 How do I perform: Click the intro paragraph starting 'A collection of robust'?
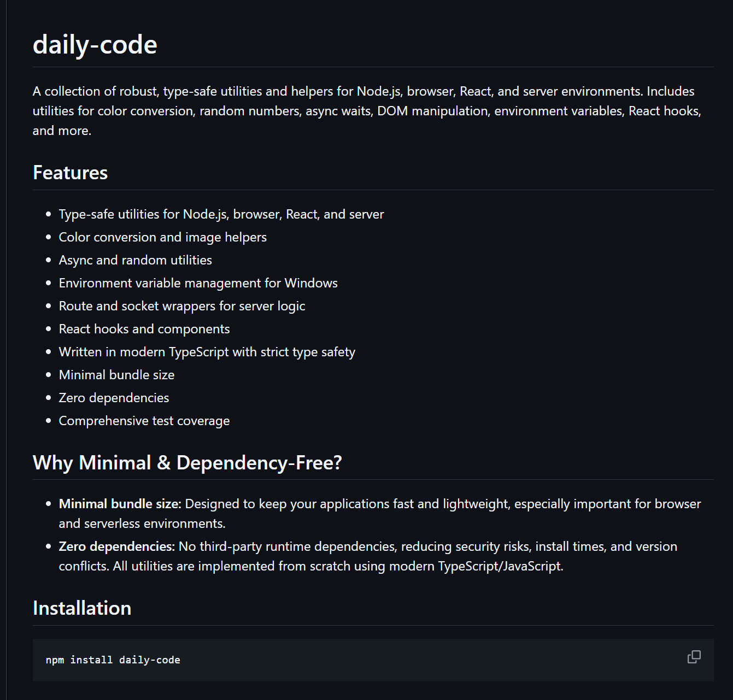pyautogui.click(x=367, y=111)
